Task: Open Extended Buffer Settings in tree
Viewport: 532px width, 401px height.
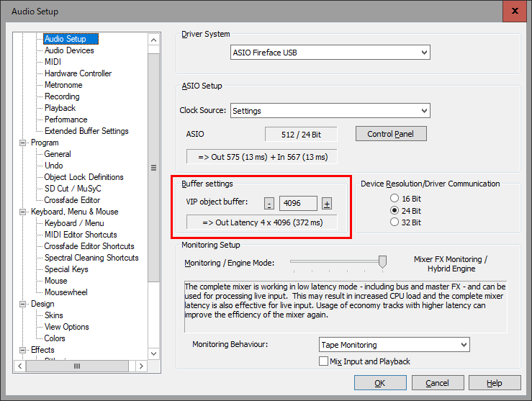Action: 86,131
